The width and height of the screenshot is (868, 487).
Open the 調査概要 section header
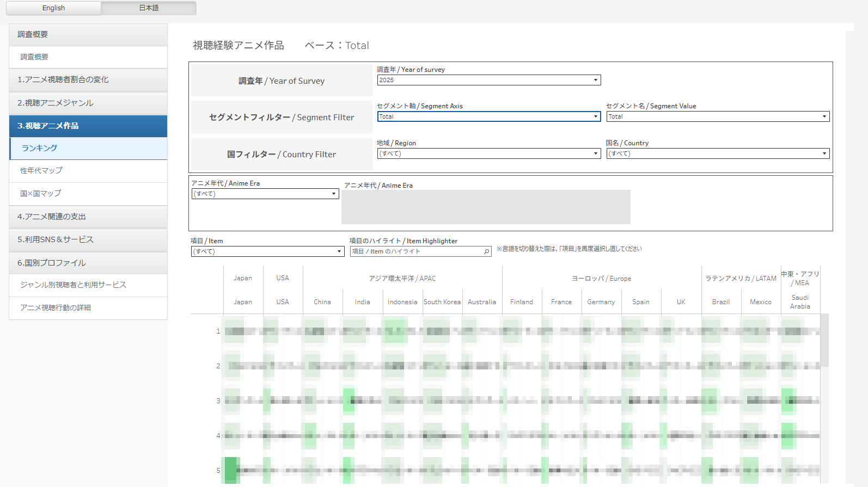pyautogui.click(x=88, y=34)
